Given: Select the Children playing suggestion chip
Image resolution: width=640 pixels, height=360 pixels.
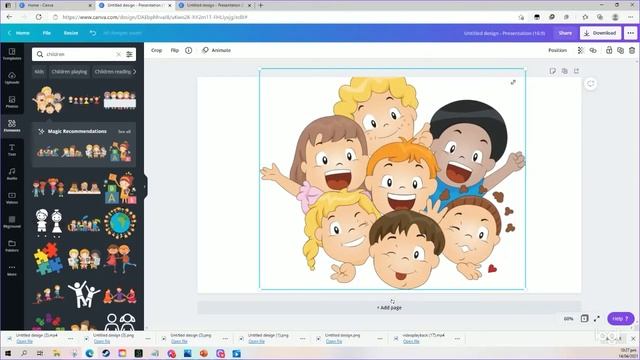Looking at the screenshot, I should (69, 71).
